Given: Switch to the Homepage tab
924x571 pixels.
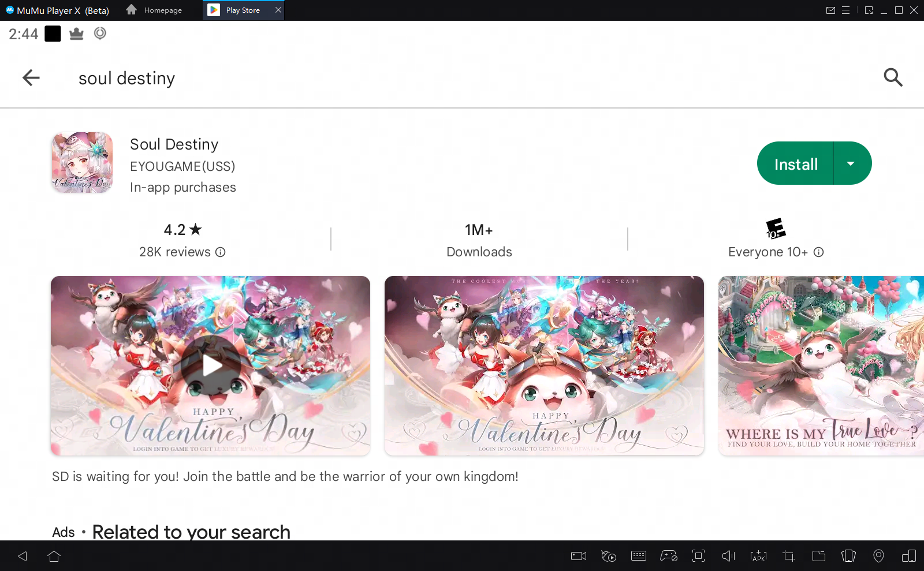Looking at the screenshot, I should click(x=154, y=10).
